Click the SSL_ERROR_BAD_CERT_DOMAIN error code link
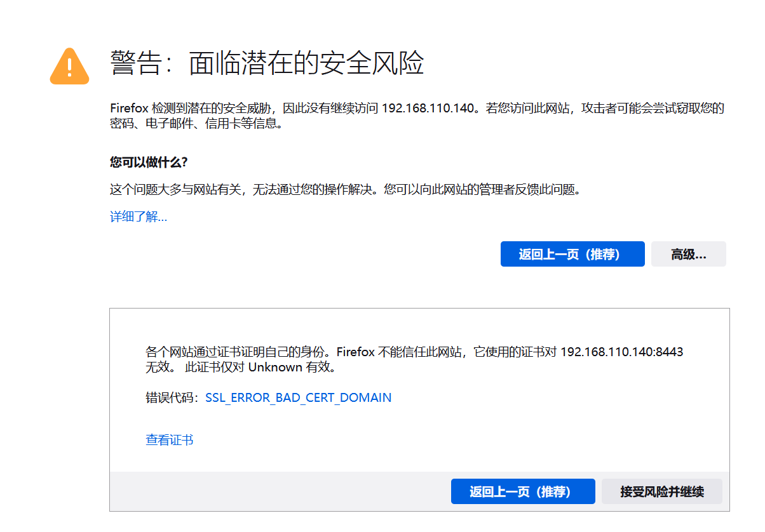The width and height of the screenshot is (765, 532). [298, 398]
